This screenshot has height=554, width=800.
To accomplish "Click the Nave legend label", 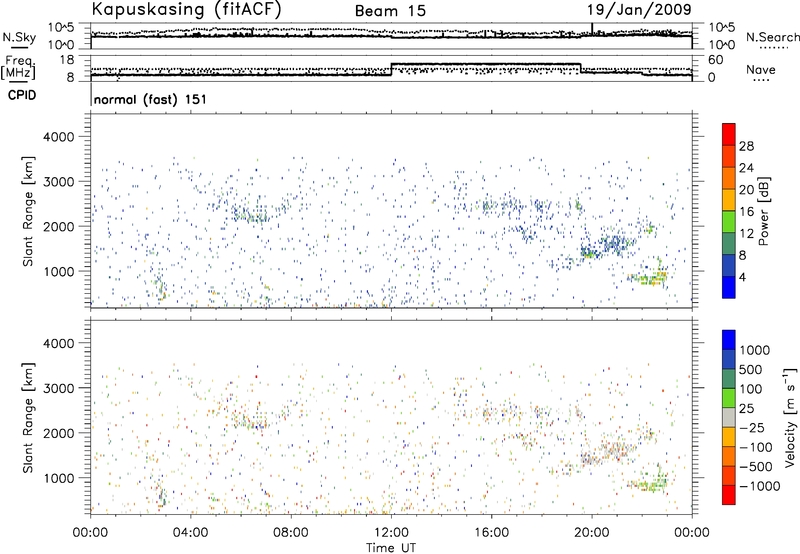I will (761, 69).
